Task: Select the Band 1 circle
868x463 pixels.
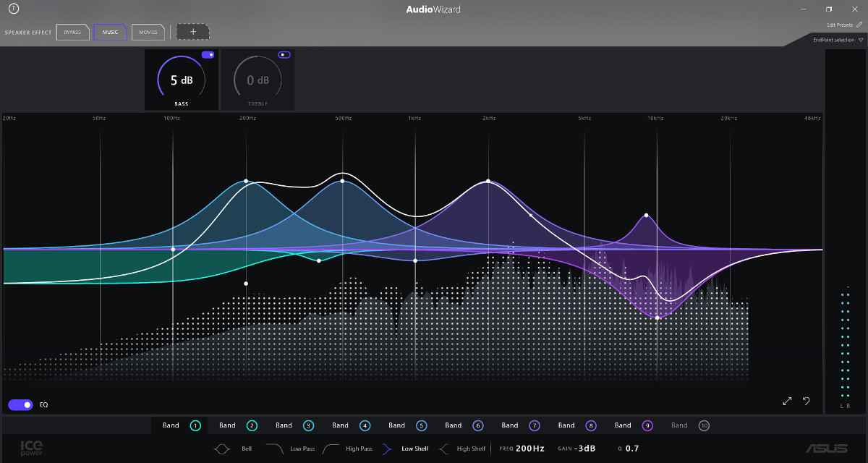Action: click(x=195, y=425)
